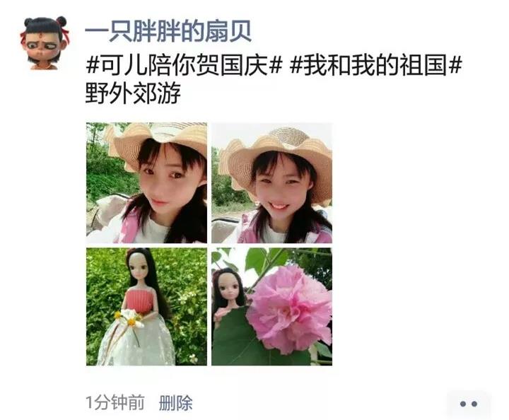Open the two-dot like and comment button
Viewport: 509px width, 420px height.
coord(469,404)
